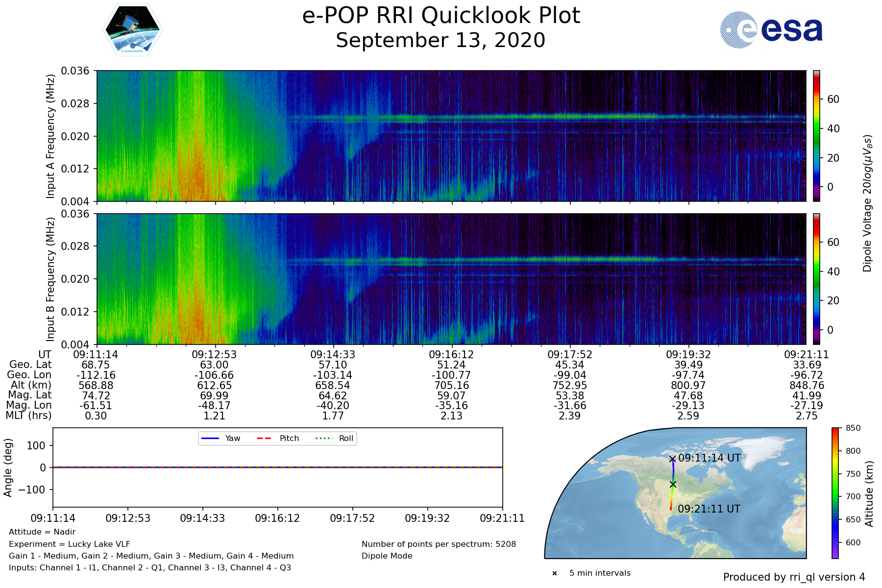Click the '09:21:11 UT' label on the map
This screenshot has width=882, height=588.
pyautogui.click(x=709, y=509)
